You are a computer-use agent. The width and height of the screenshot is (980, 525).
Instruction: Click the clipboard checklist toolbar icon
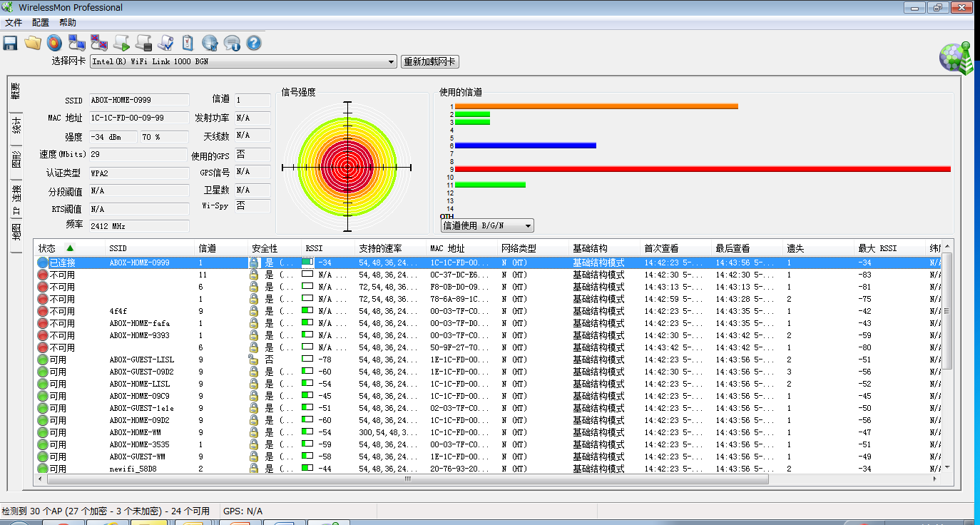tap(188, 43)
